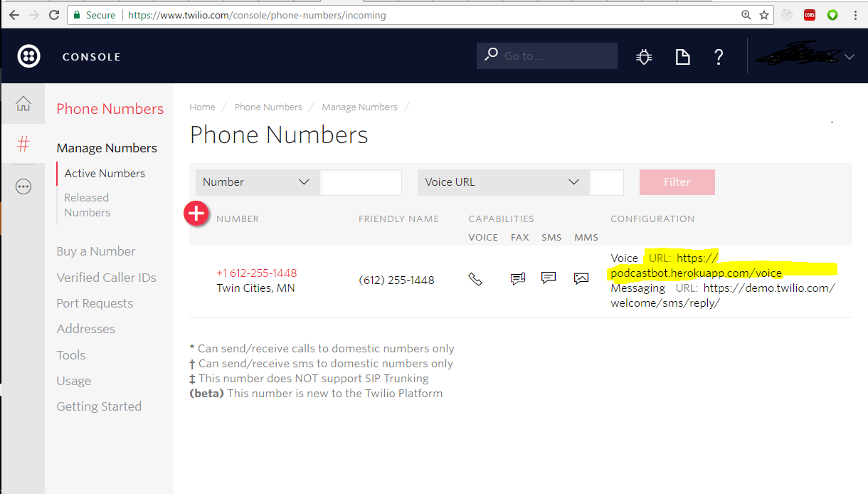Click the Twilio logo icon
The height and width of the screenshot is (494, 868).
(x=28, y=56)
